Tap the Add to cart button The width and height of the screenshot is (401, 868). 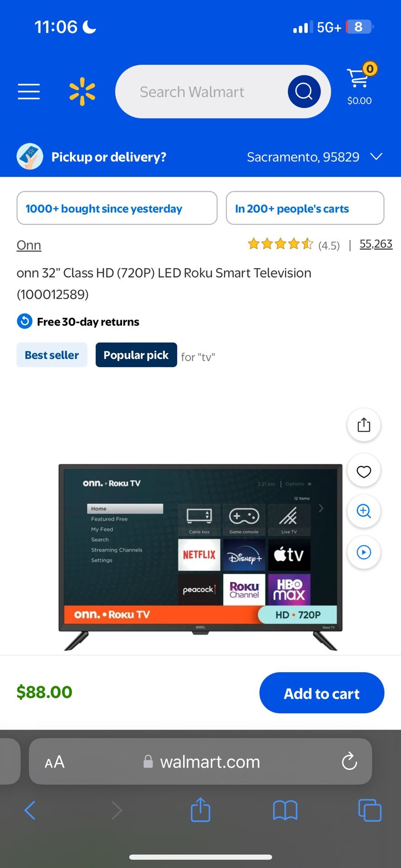tap(321, 693)
